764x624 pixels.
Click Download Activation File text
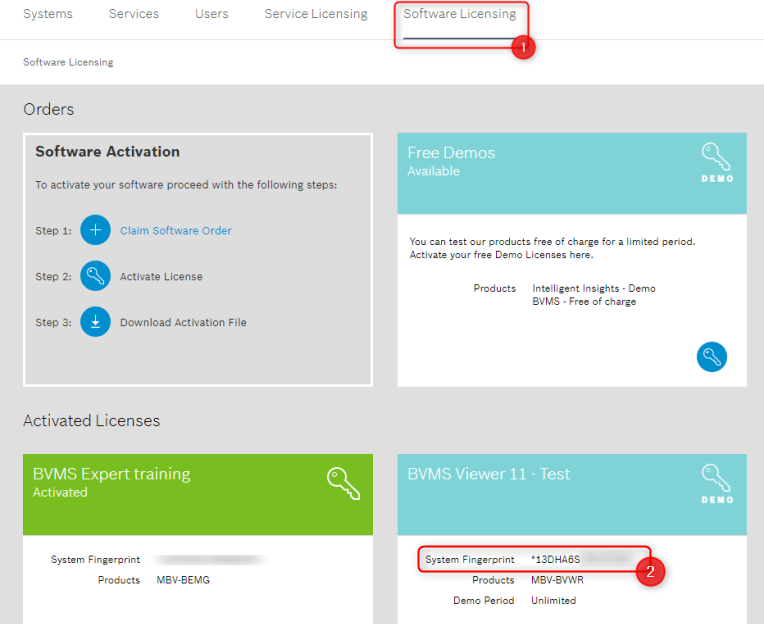(x=183, y=322)
